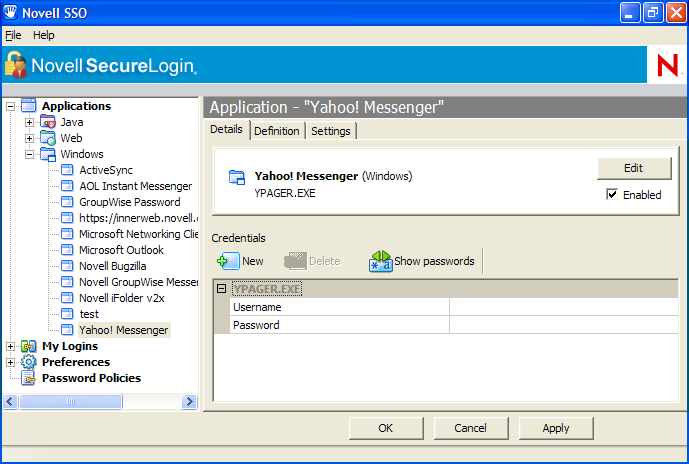Click the Novell GroupWise Messenger row icon

tap(67, 282)
